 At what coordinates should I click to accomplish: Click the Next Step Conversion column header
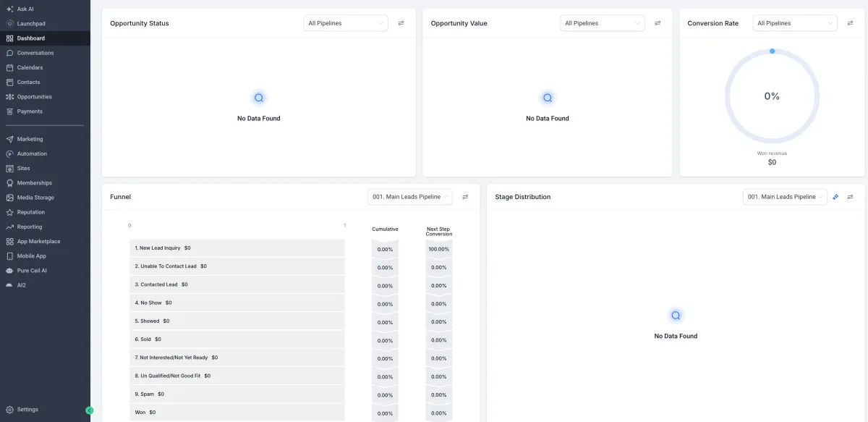coord(439,232)
